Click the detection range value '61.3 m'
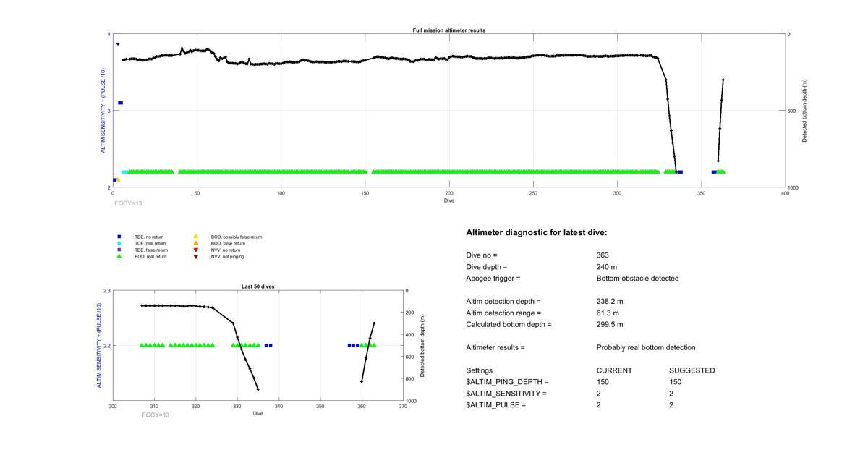Image resolution: width=868 pixels, height=450 pixels. tap(608, 313)
